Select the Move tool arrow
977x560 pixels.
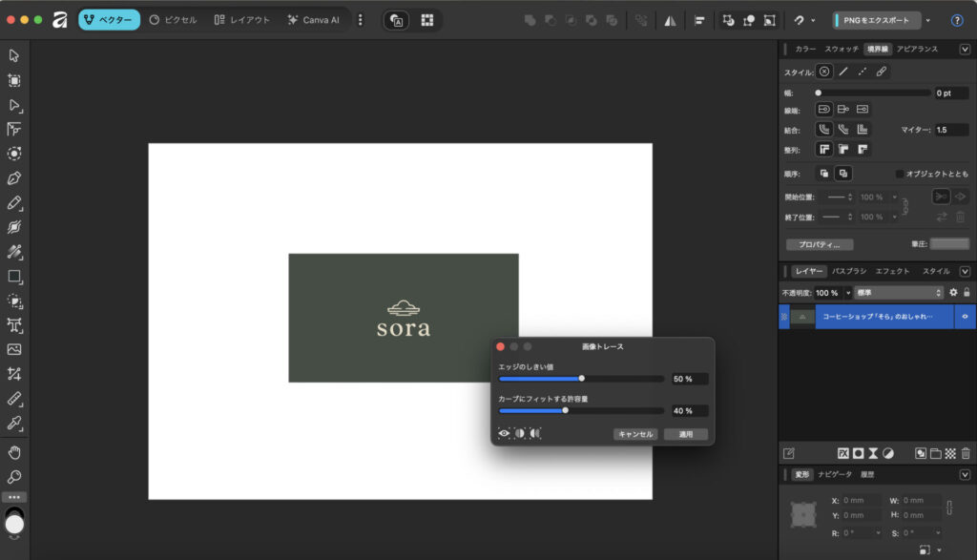tap(14, 55)
